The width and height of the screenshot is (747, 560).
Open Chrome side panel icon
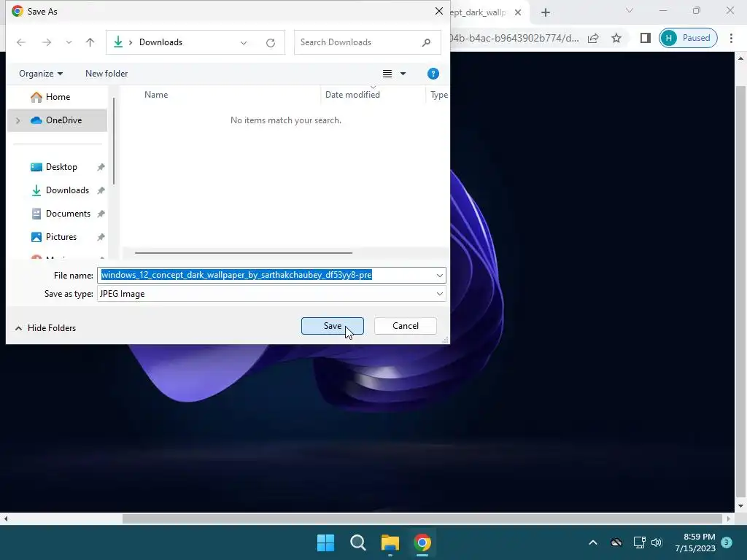tap(645, 38)
